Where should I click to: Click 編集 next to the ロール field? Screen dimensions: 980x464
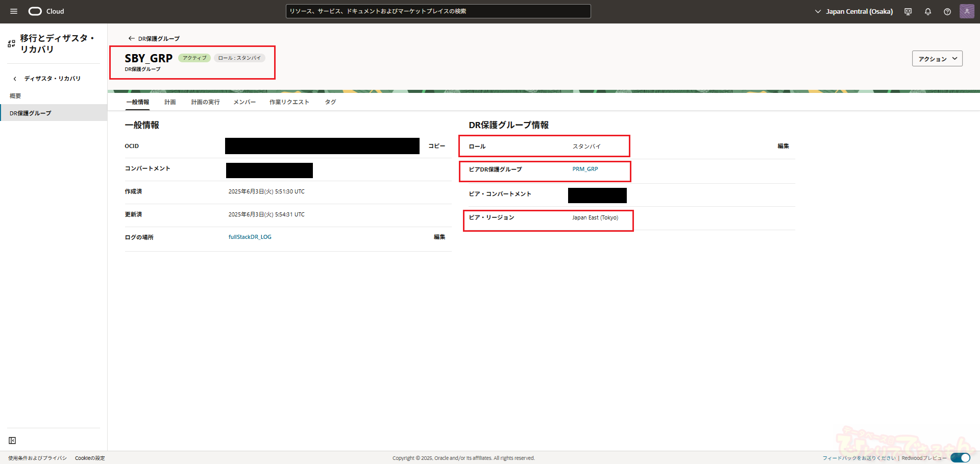[x=783, y=146]
